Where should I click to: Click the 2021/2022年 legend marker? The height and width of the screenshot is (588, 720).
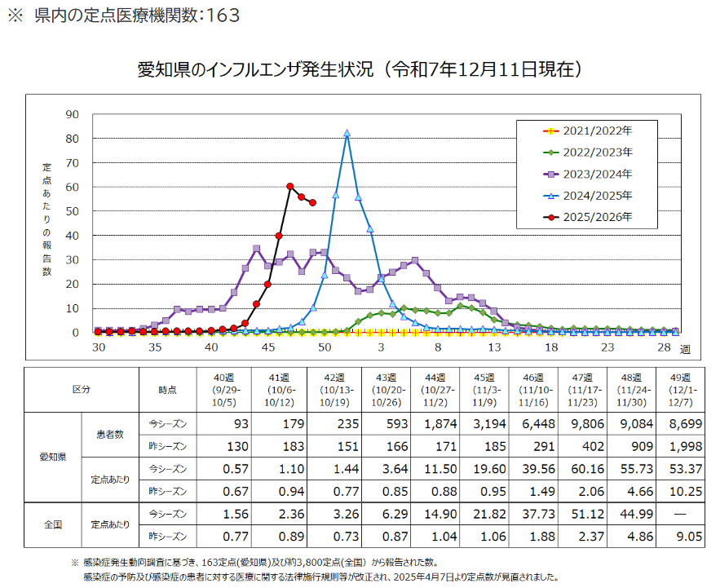pyautogui.click(x=551, y=130)
